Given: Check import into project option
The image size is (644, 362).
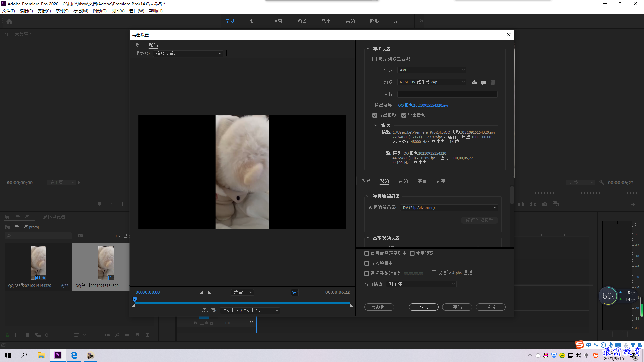Looking at the screenshot, I should click(x=367, y=263).
